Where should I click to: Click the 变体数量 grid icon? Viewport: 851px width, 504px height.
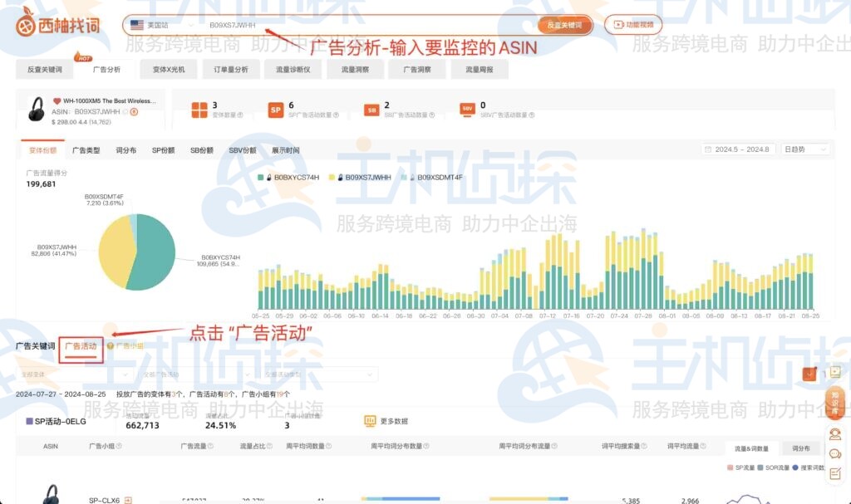pyautogui.click(x=199, y=109)
